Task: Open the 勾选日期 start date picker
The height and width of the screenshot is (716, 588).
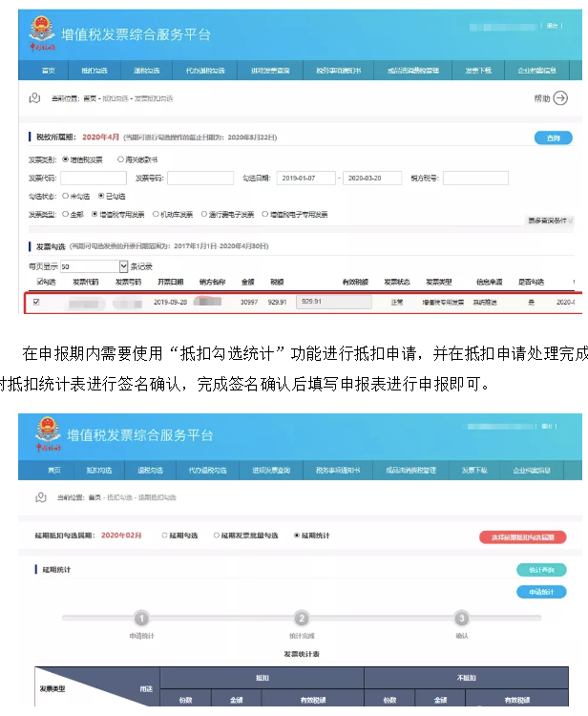Action: click(307, 179)
